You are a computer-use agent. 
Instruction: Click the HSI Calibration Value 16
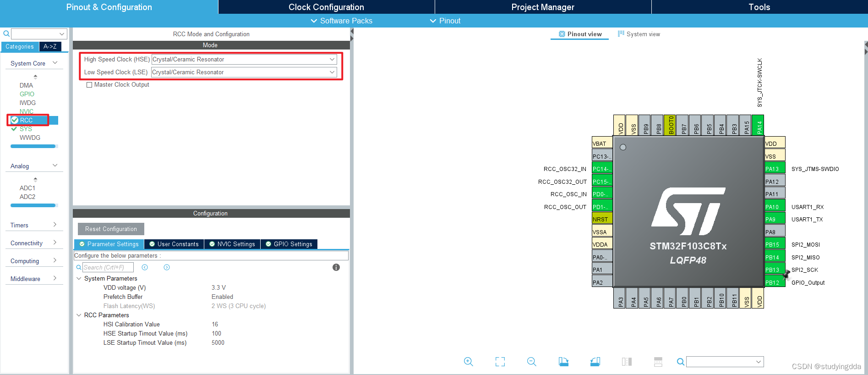pyautogui.click(x=215, y=324)
